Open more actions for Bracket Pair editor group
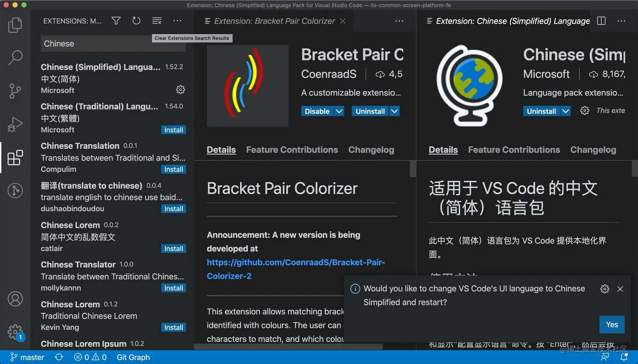 399,21
